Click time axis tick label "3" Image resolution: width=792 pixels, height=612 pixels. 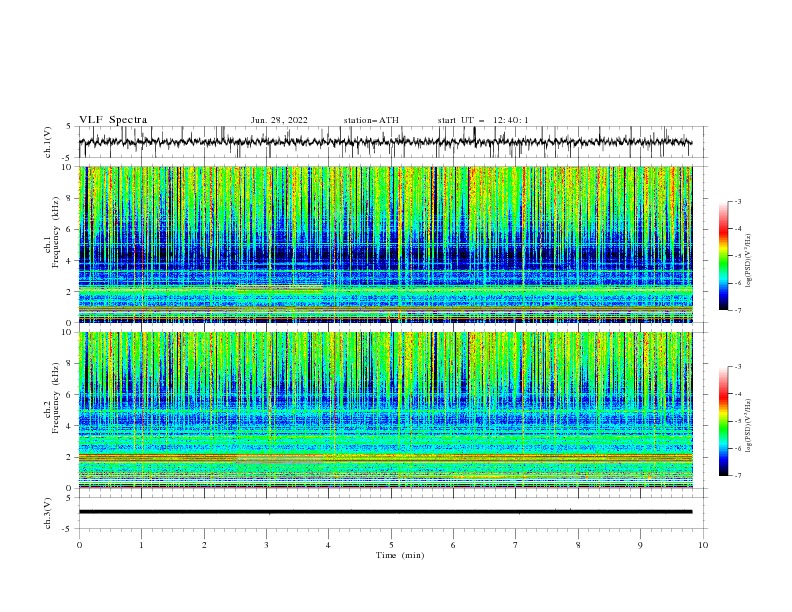(x=266, y=545)
